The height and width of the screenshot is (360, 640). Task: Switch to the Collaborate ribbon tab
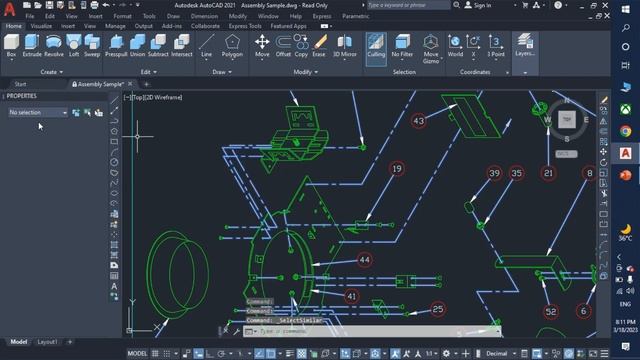coord(205,26)
